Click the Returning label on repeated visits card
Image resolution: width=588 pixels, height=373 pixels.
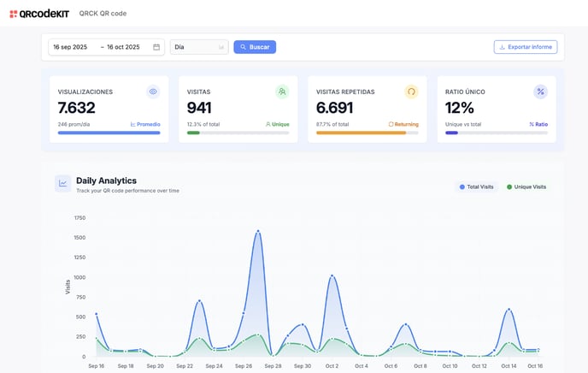tap(403, 124)
